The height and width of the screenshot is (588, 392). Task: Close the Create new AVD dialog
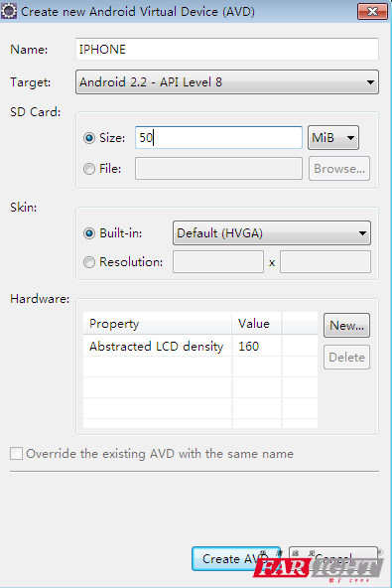coord(372,12)
